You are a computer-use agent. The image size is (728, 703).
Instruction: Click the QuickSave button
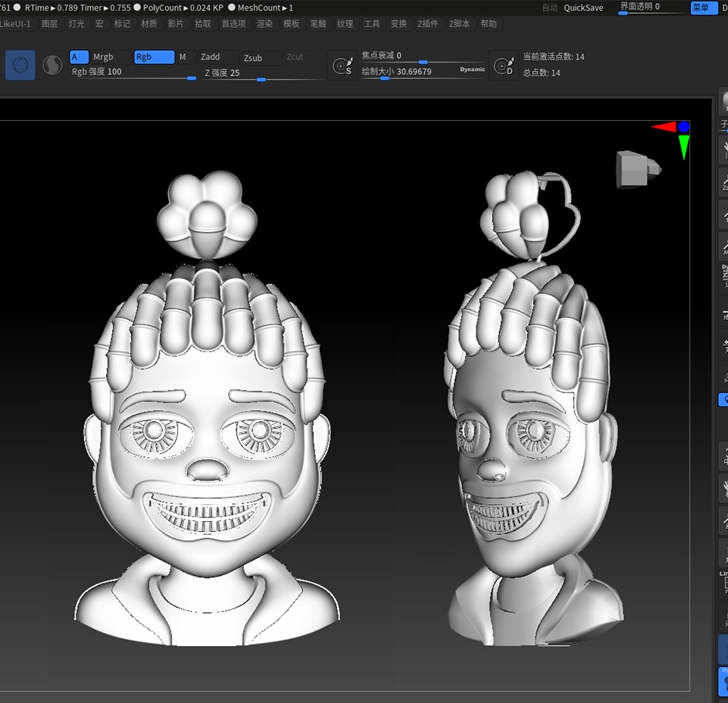[x=583, y=8]
